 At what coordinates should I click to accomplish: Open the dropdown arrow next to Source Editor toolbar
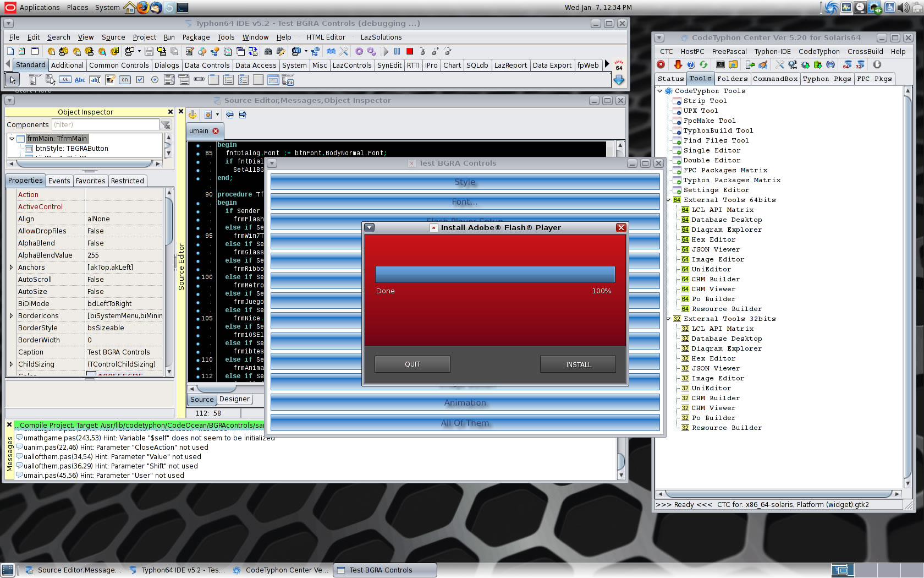click(218, 114)
